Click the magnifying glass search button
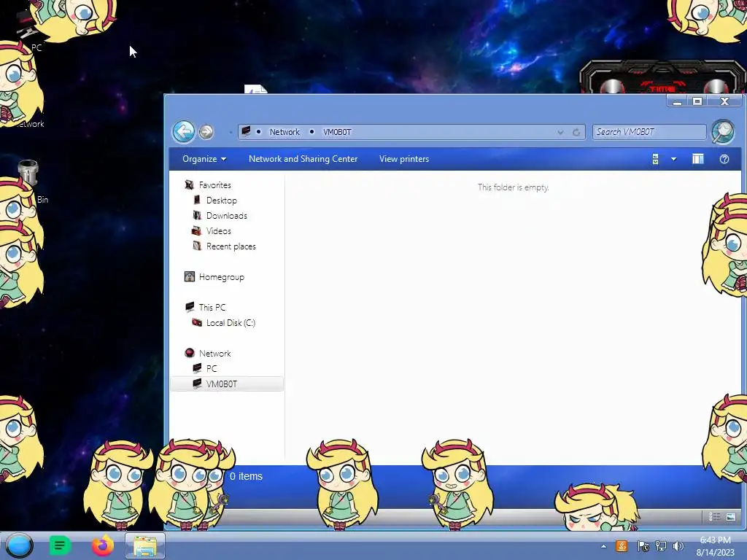This screenshot has width=747, height=560. (723, 131)
